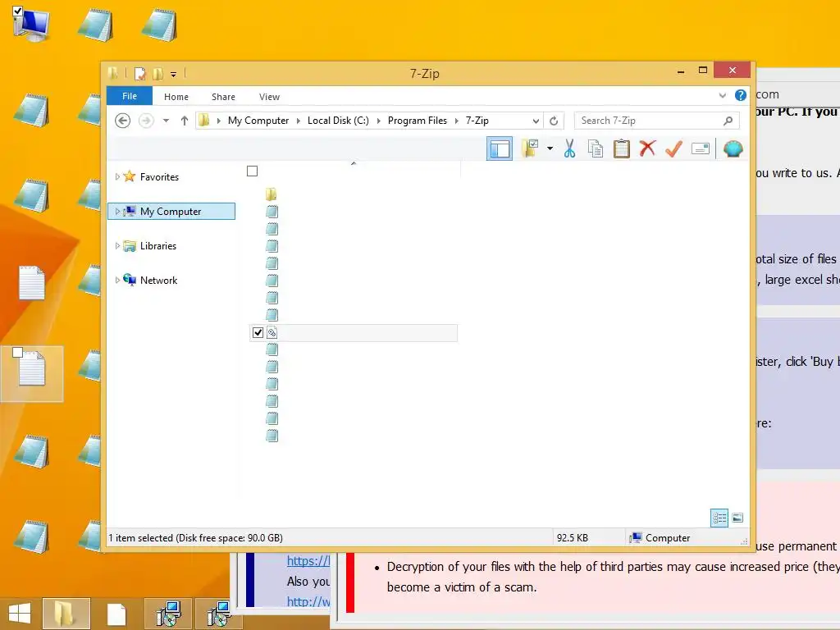Image resolution: width=840 pixels, height=630 pixels.
Task: Navigate to Local Disk (C:) in breadcrumb
Action: coord(338,121)
